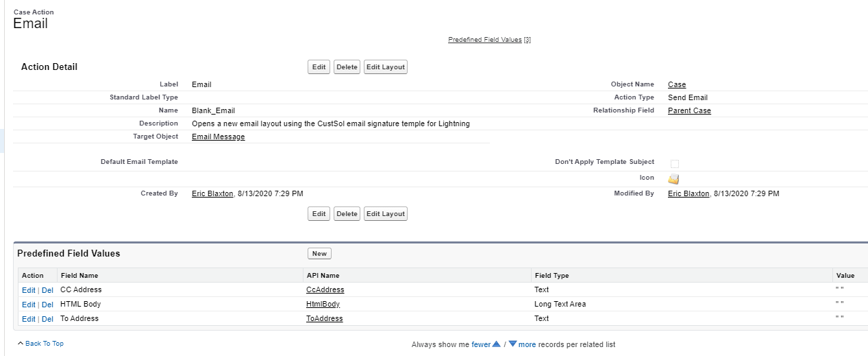This screenshot has width=868, height=356.
Task: Open Eric Blaxton link under Created By
Action: (212, 194)
